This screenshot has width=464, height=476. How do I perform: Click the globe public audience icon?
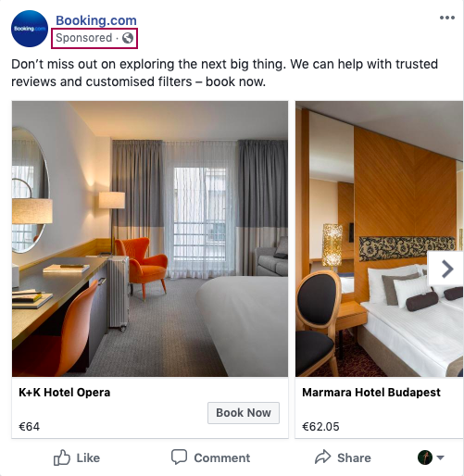(128, 38)
